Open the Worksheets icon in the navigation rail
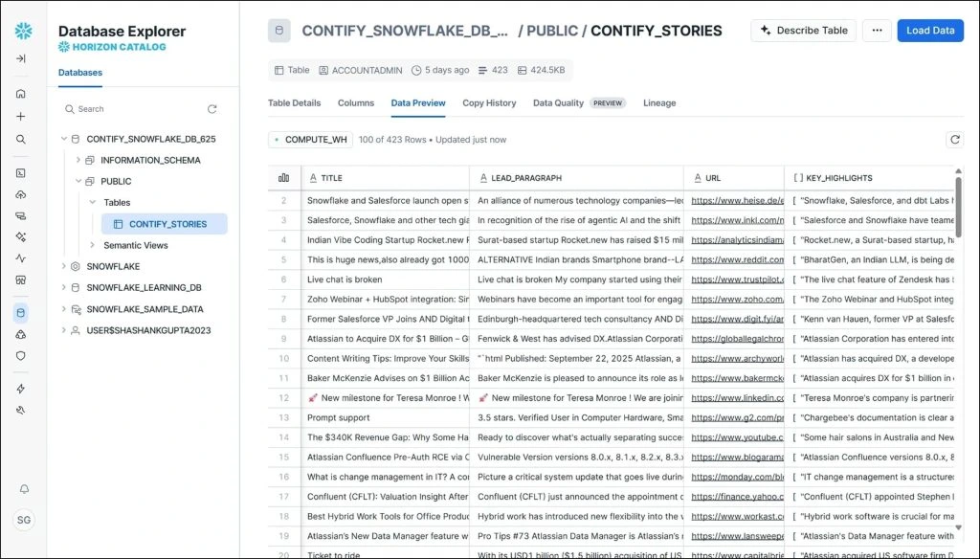This screenshot has width=980, height=559. [23, 173]
